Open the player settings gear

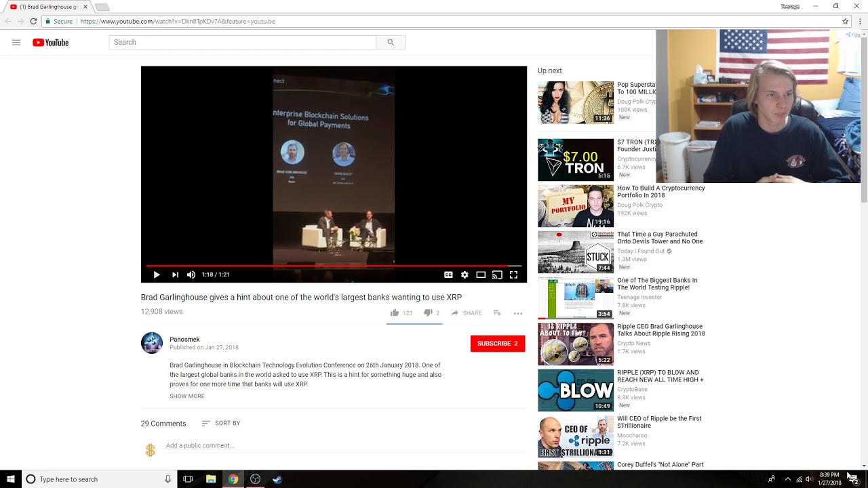point(465,274)
